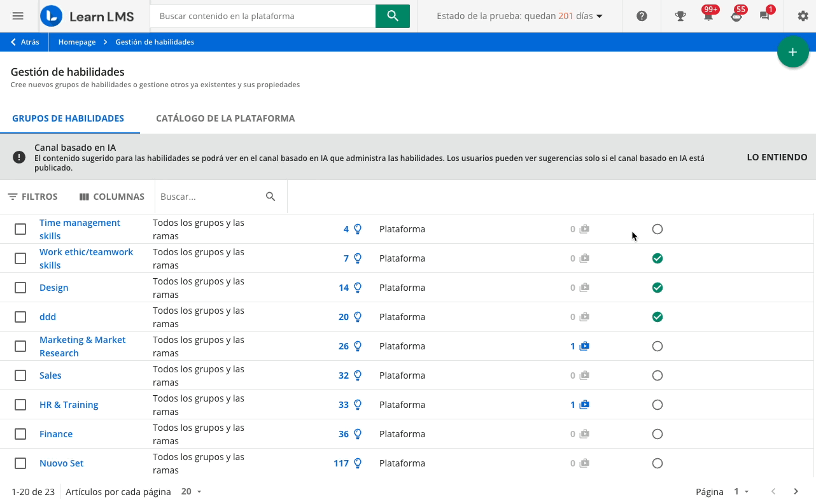The image size is (816, 504).
Task: Click the lightbulb icon in Design row
Action: click(x=358, y=288)
